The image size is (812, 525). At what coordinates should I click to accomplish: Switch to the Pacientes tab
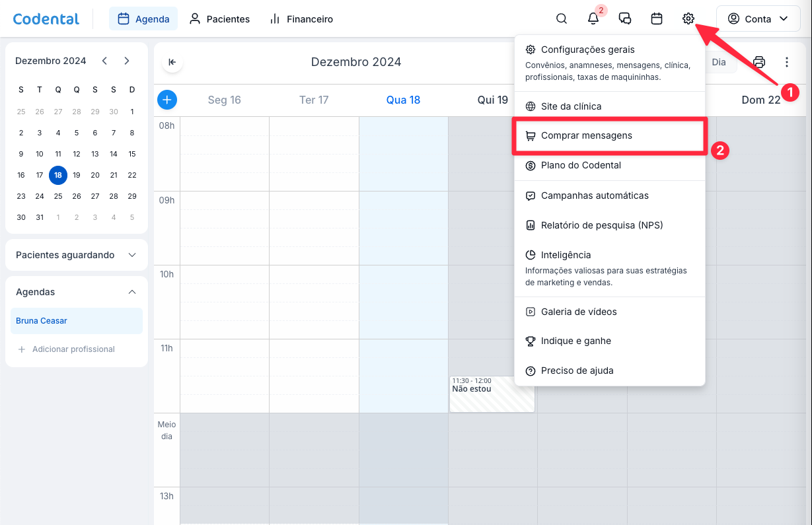(x=219, y=19)
